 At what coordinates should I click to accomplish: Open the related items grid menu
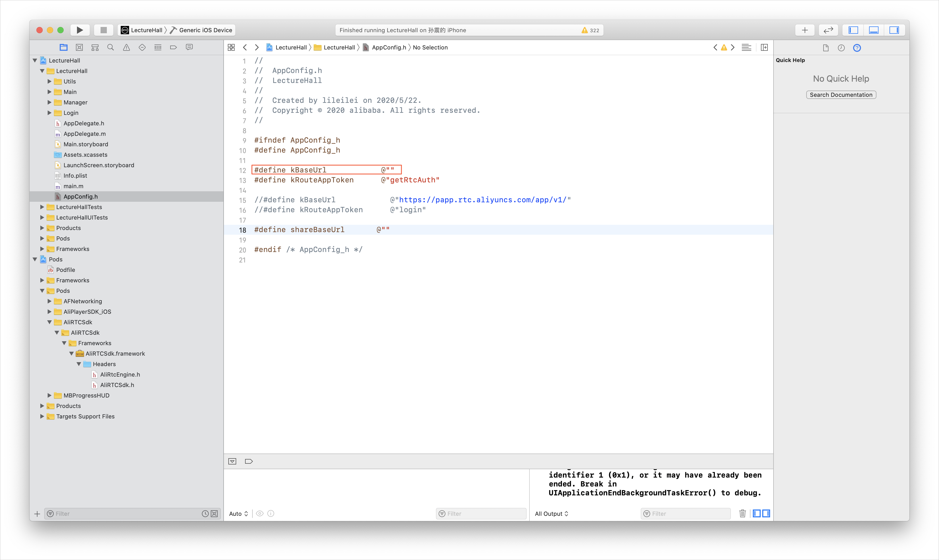[231, 47]
